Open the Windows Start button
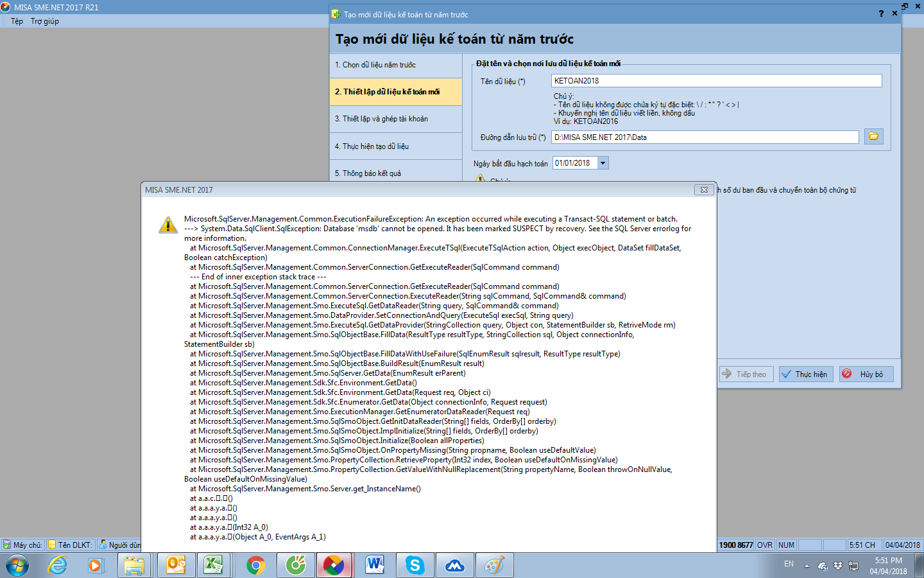924x578 pixels. (x=17, y=566)
